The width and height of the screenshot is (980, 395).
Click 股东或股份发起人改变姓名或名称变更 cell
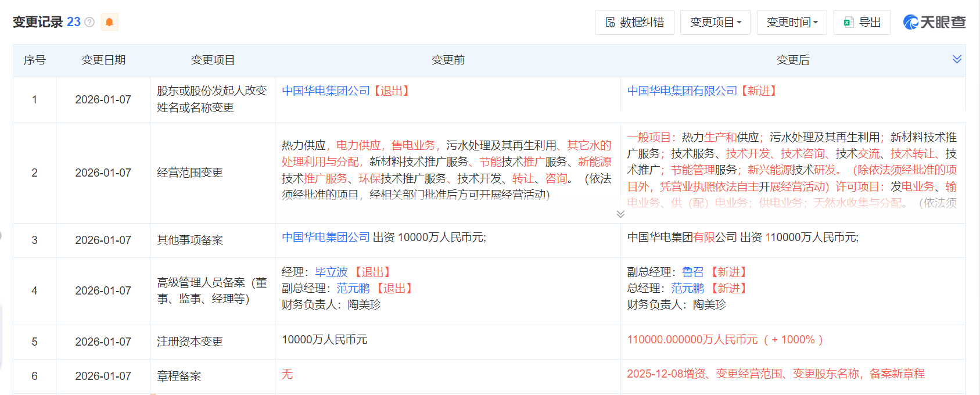coord(212,99)
